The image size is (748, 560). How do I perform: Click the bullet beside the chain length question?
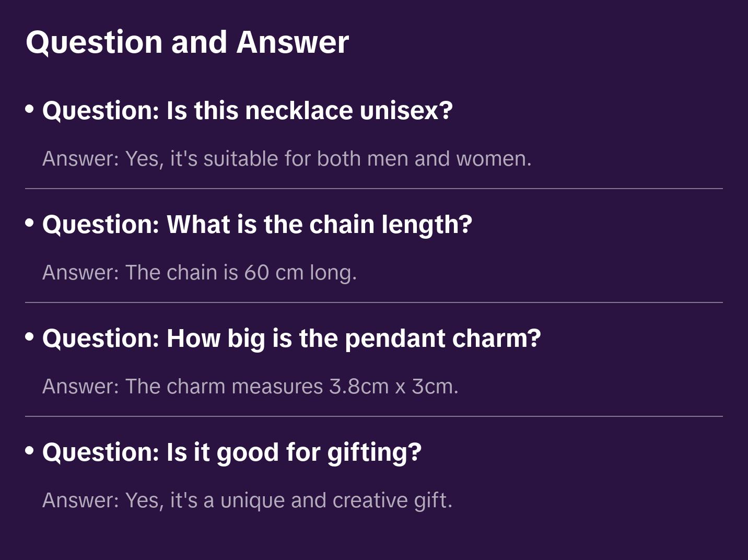30,223
